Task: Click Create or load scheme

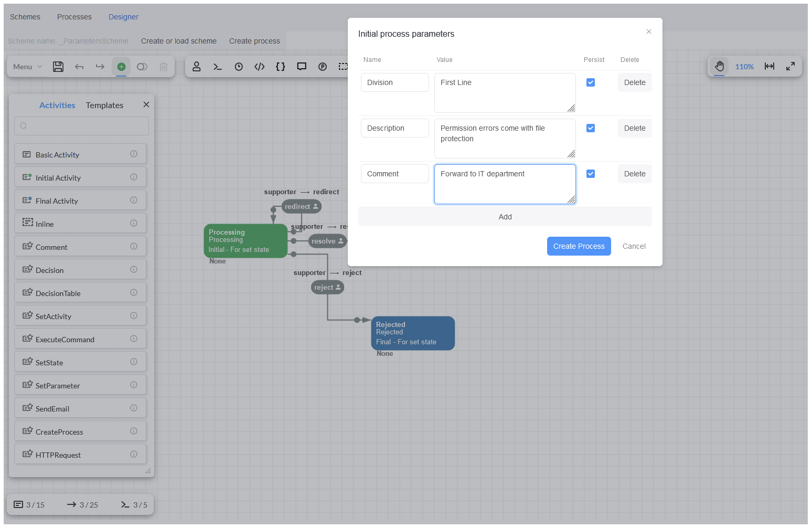Action: [x=179, y=41]
